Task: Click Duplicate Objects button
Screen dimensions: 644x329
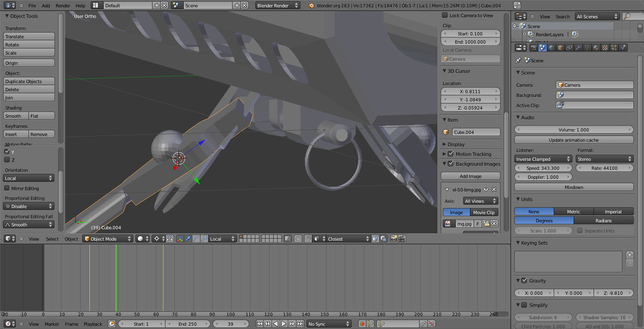Action: point(29,81)
